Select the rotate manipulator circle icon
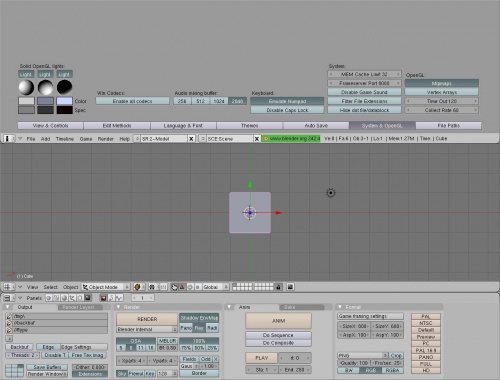Screen dimensions: 500x380 190,287
